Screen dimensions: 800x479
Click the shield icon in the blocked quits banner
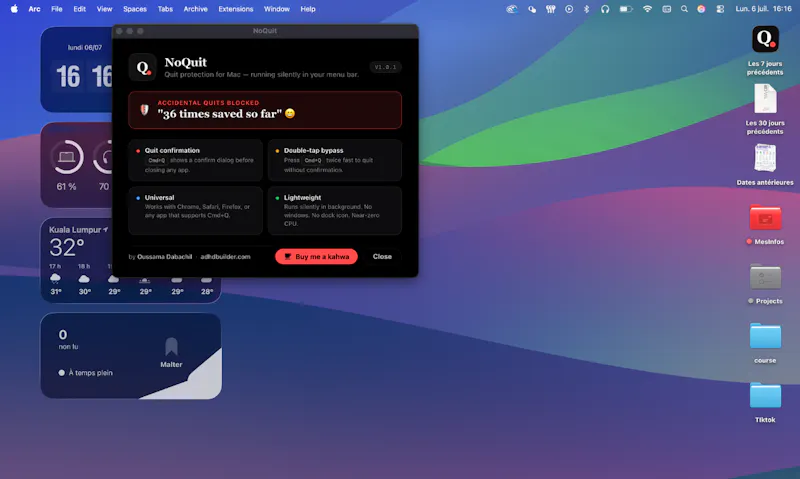coord(144,110)
